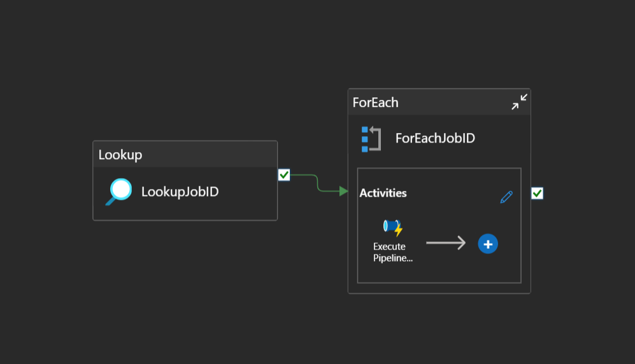Click the pencil edit icon in Activities
Screen dimensions: 635x364
pyautogui.click(x=506, y=197)
